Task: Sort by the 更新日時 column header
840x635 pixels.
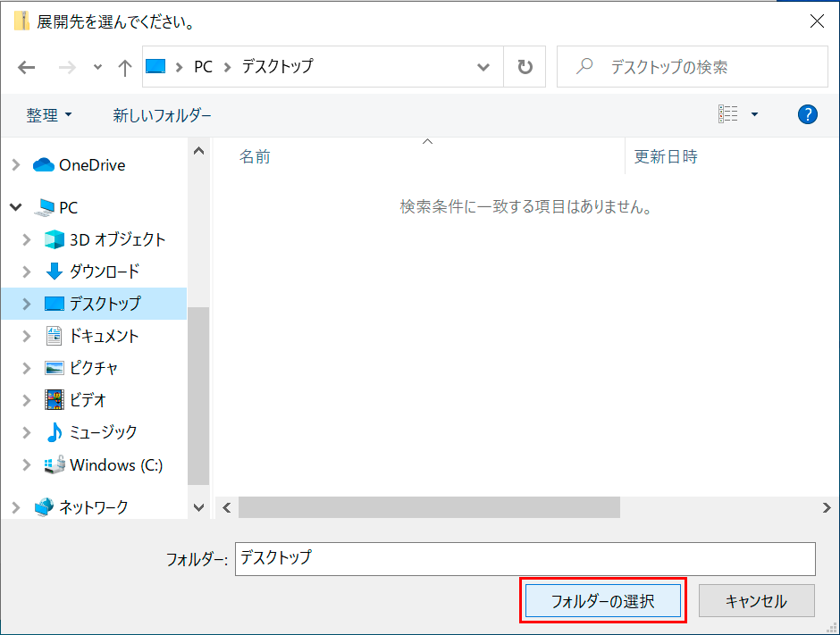Action: (666, 157)
